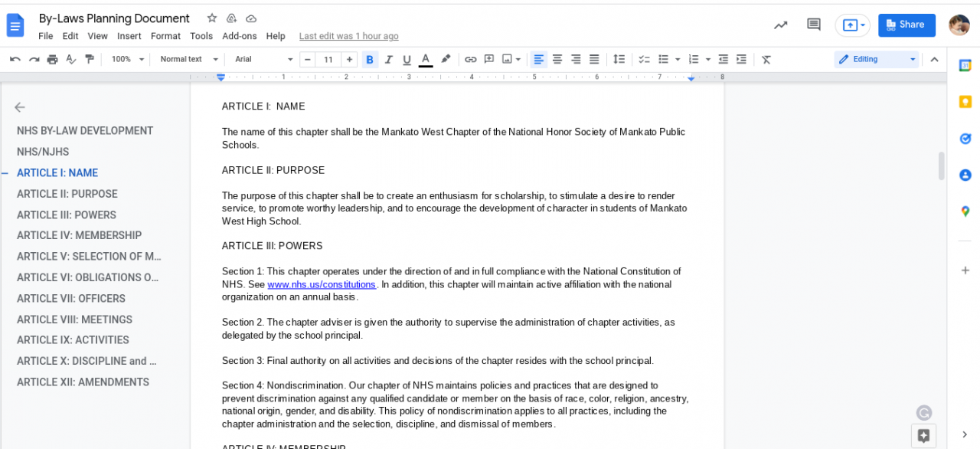Viewport: 980px width, 449px height.
Task: Open Google Keep in side panel
Action: 965,101
